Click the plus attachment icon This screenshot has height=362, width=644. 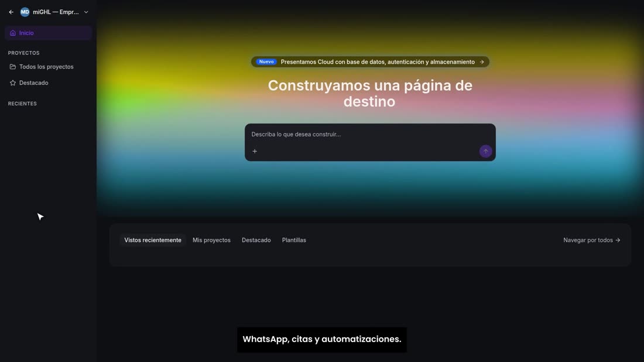click(x=255, y=151)
